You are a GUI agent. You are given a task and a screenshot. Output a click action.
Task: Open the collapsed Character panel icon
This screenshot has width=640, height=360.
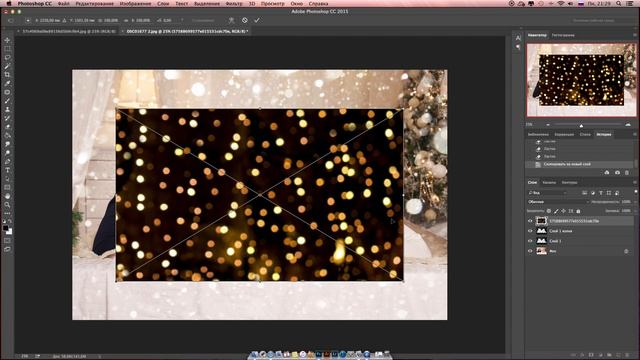[518, 38]
